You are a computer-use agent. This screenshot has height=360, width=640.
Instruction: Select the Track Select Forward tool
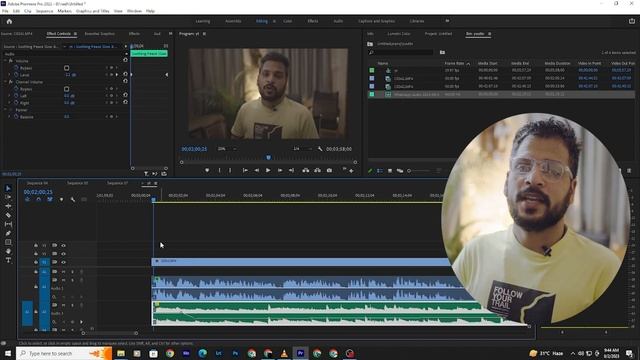coord(8,197)
